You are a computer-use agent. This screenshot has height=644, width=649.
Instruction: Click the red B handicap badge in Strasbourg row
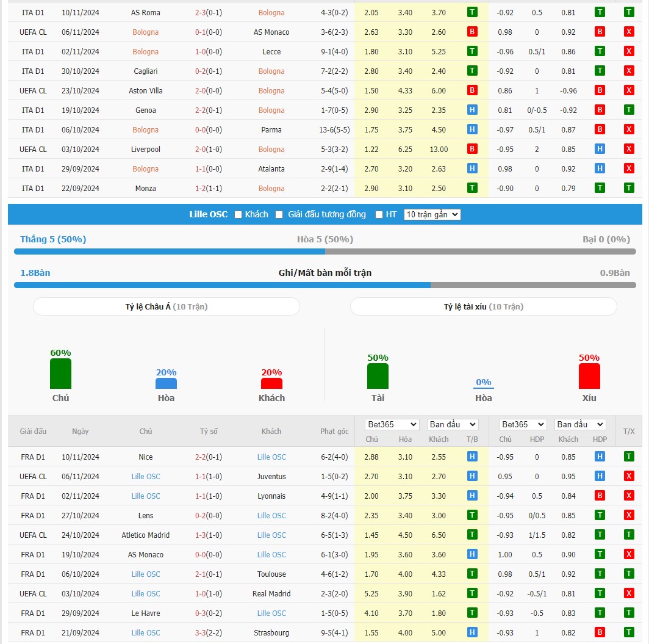(600, 632)
